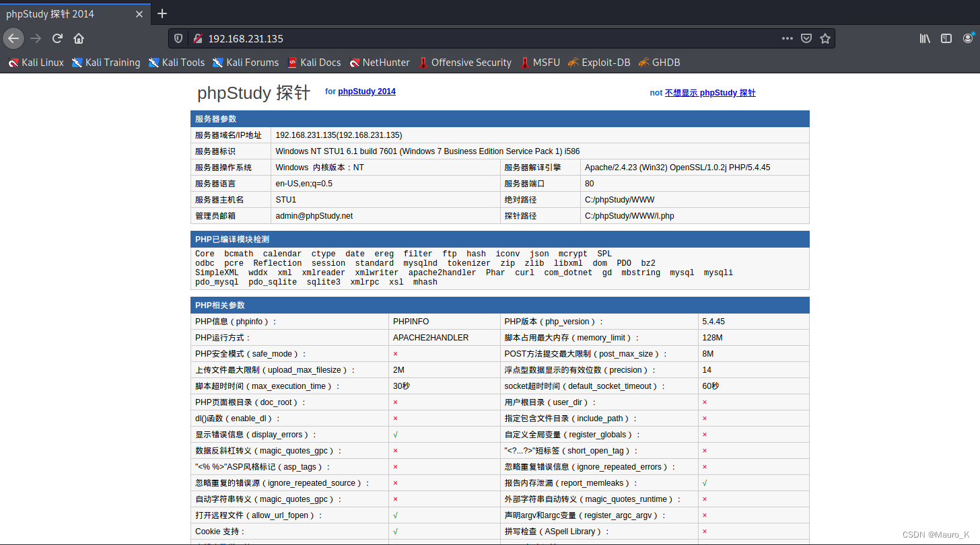Open the Kali Training bookmark
The height and width of the screenshot is (545, 980).
106,63
